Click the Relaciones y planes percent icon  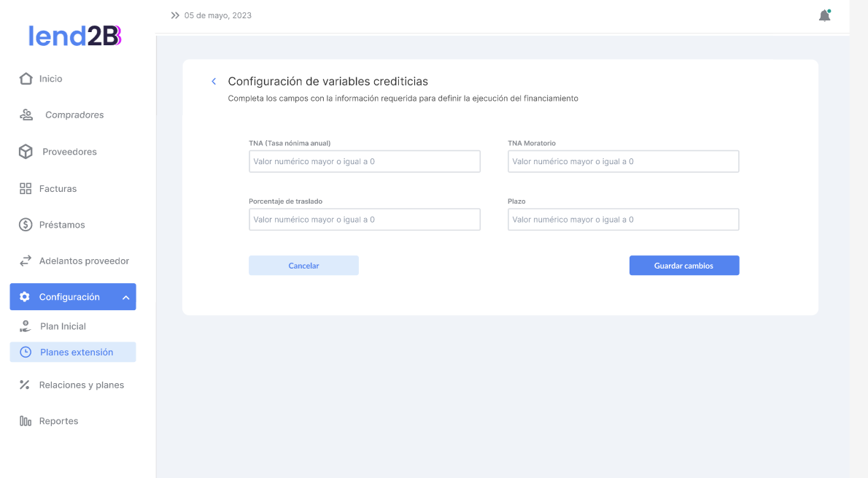pos(25,385)
